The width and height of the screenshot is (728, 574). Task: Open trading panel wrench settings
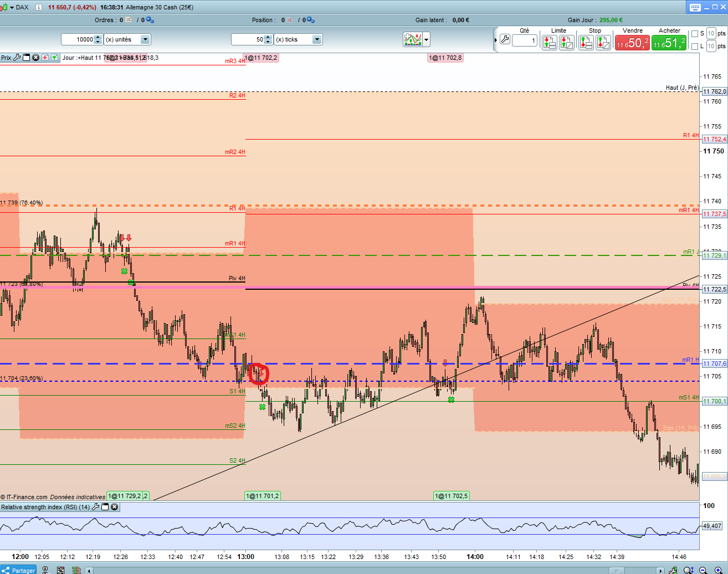coord(505,39)
